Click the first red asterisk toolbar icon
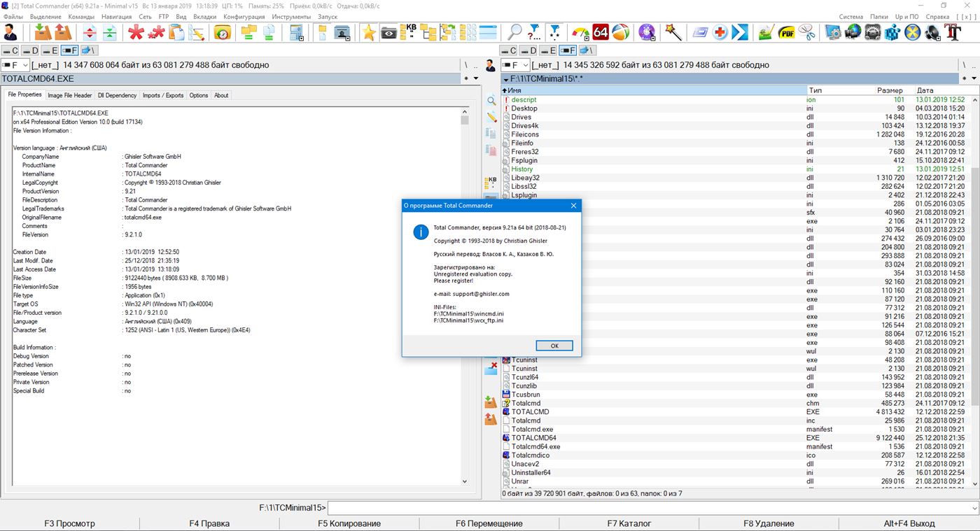 click(x=136, y=32)
